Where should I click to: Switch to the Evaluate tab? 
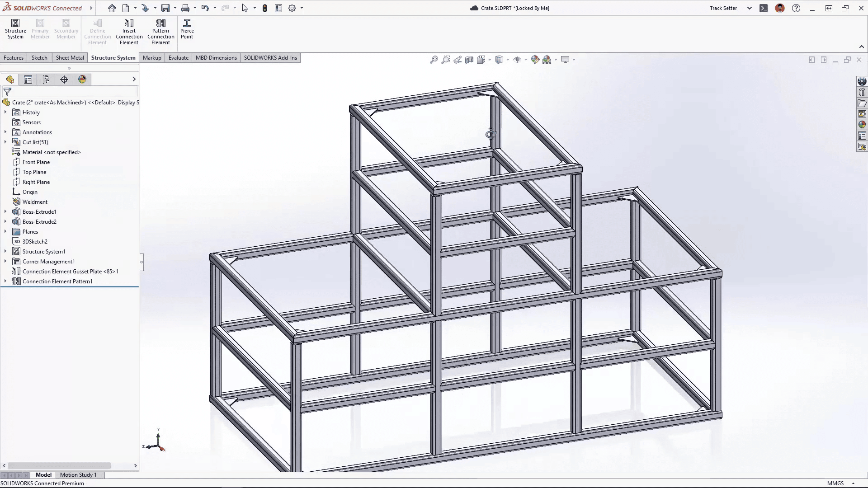click(x=179, y=57)
